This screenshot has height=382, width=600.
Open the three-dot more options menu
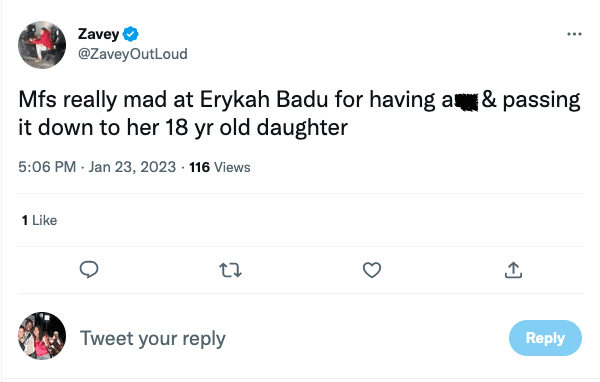pos(574,34)
